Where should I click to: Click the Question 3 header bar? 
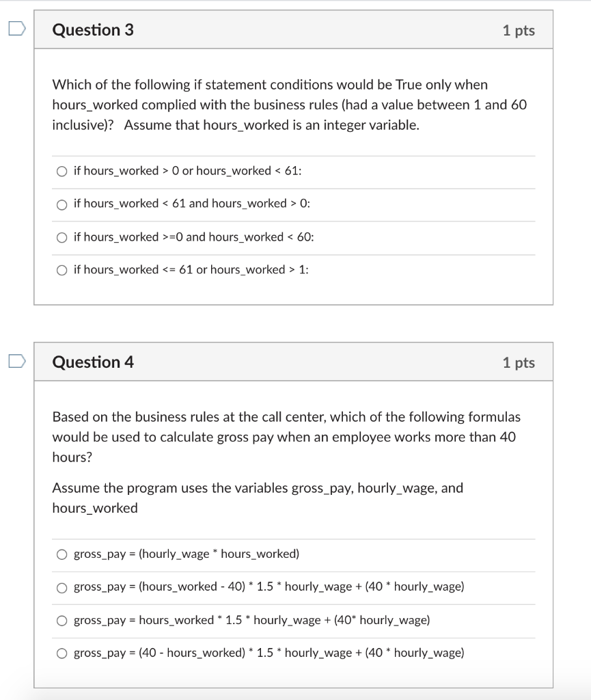[294, 29]
